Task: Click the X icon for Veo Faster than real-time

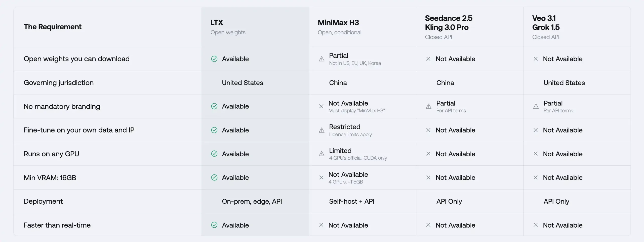Action: click(536, 225)
